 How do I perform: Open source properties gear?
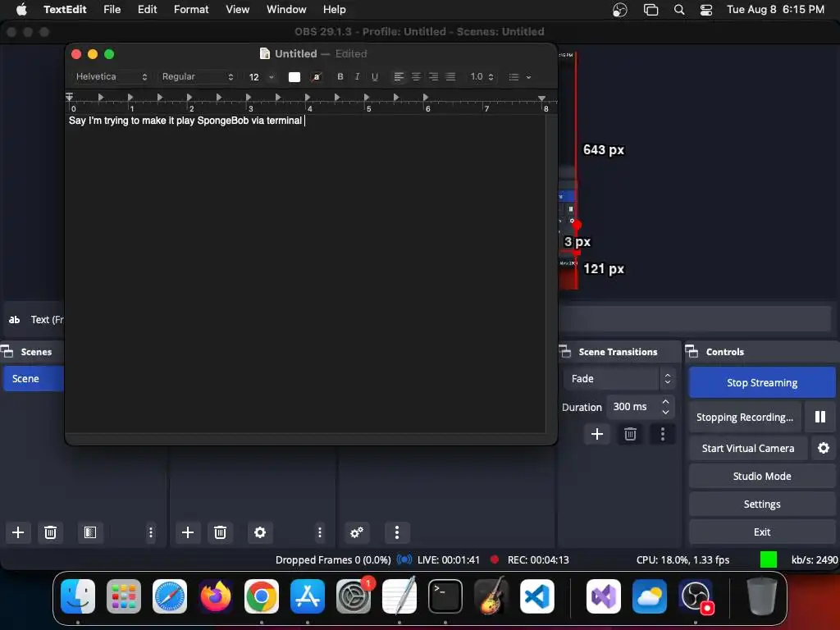(x=260, y=532)
